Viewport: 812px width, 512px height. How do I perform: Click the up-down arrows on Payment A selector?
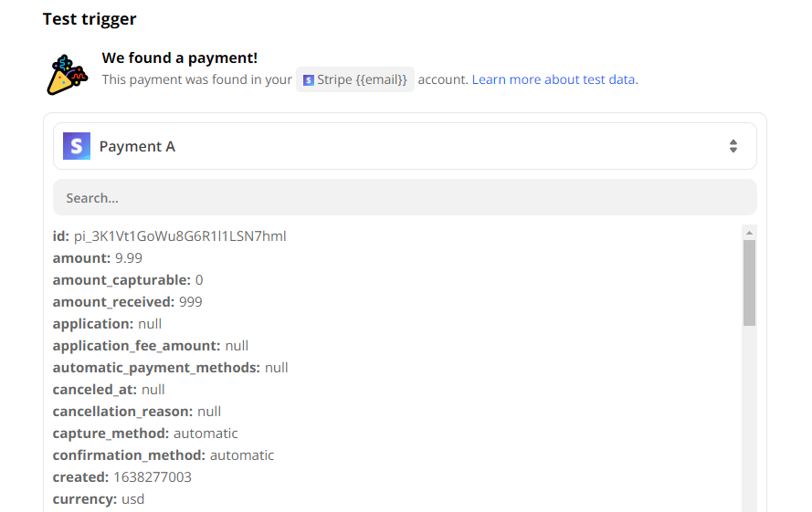tap(733, 146)
